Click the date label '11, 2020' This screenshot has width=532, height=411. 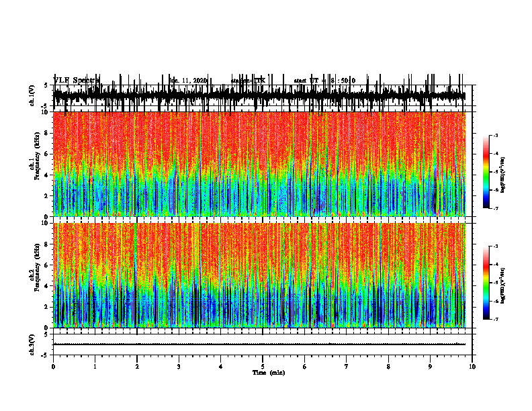[193, 81]
